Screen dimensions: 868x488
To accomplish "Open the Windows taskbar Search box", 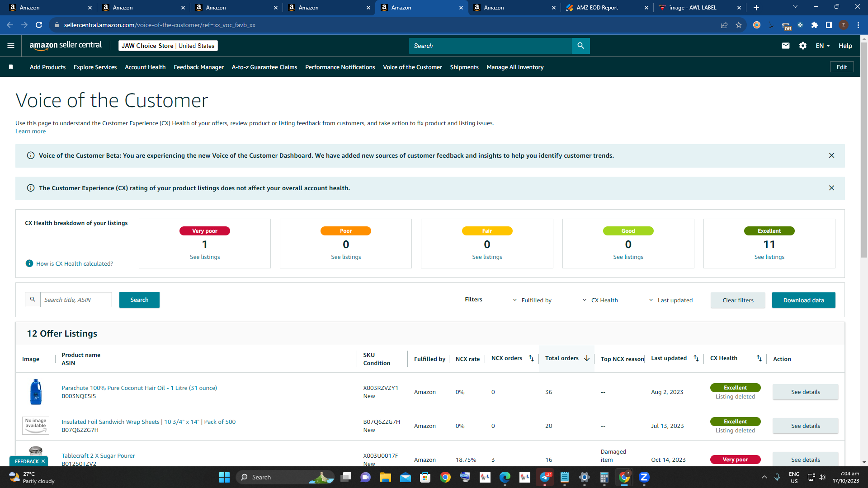I will coord(285,477).
